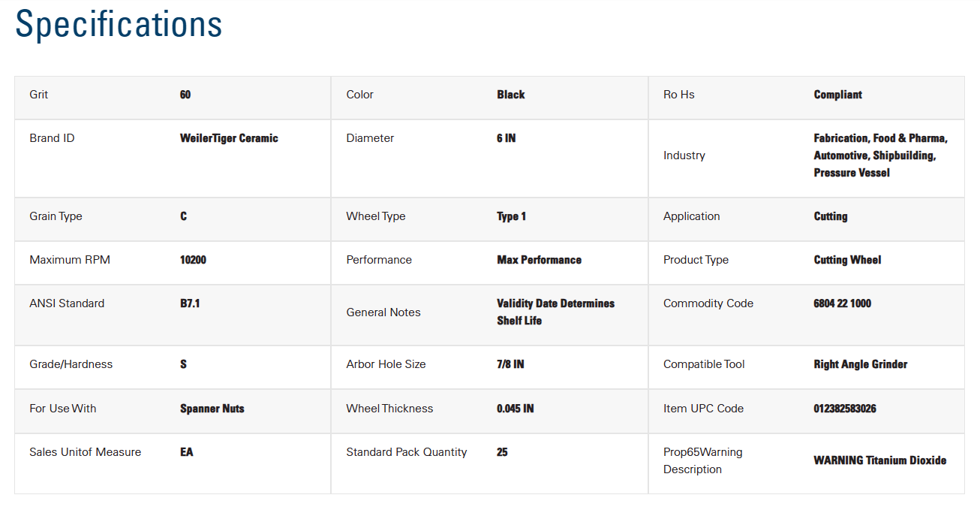Click the Specifications heading
This screenshot has width=980, height=510.
click(x=119, y=24)
